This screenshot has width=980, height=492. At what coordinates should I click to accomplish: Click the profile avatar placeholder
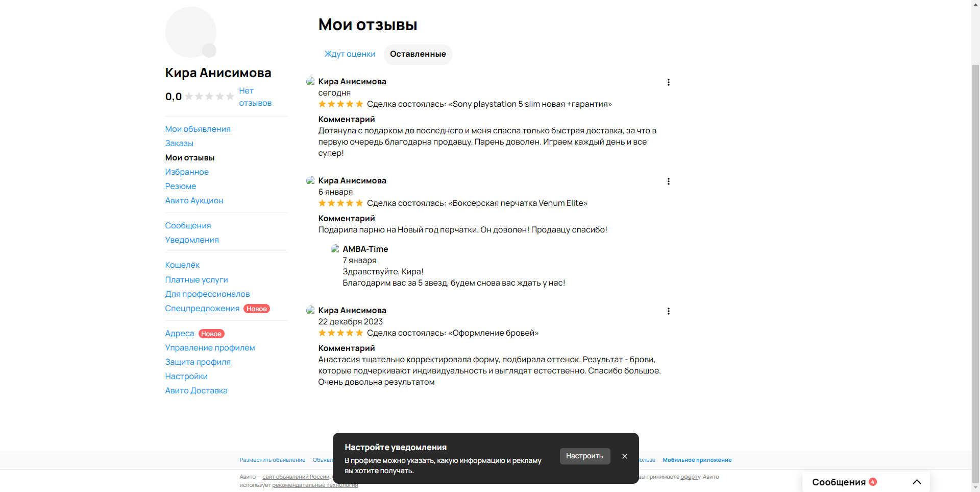pos(190,32)
